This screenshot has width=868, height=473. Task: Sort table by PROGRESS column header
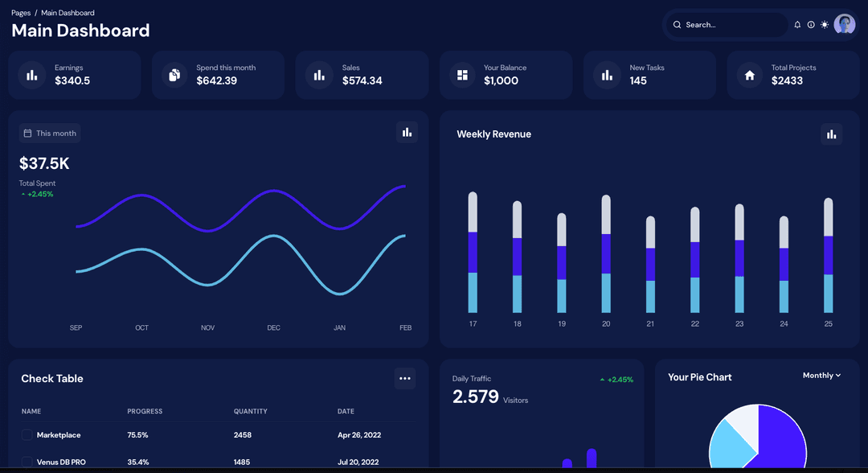click(145, 411)
